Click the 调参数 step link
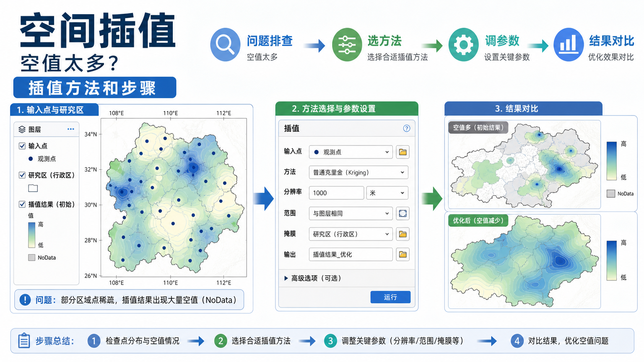Viewport: 644px width, 362px height. 502,41
